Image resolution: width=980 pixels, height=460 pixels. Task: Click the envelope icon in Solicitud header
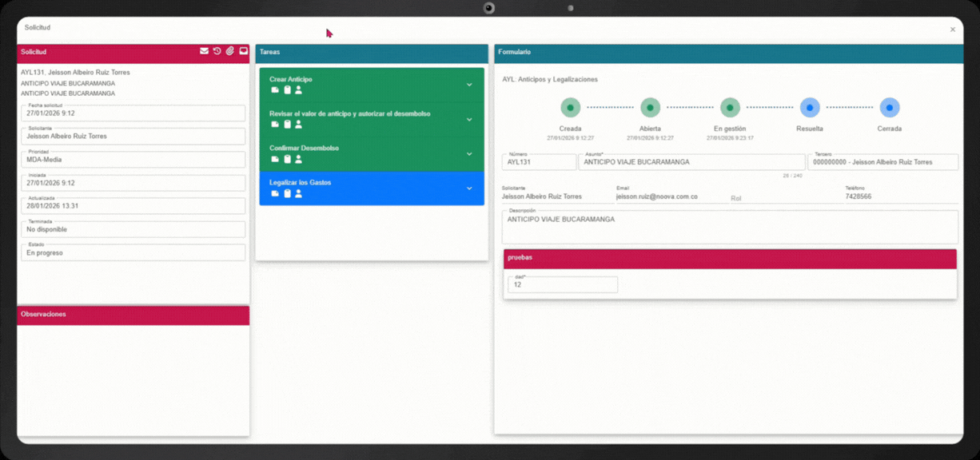tap(204, 51)
